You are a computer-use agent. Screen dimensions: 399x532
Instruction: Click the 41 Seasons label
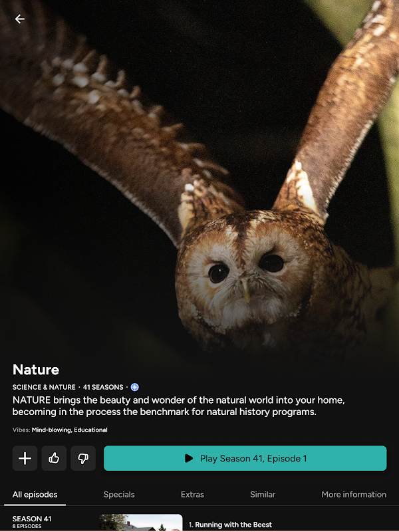point(103,387)
